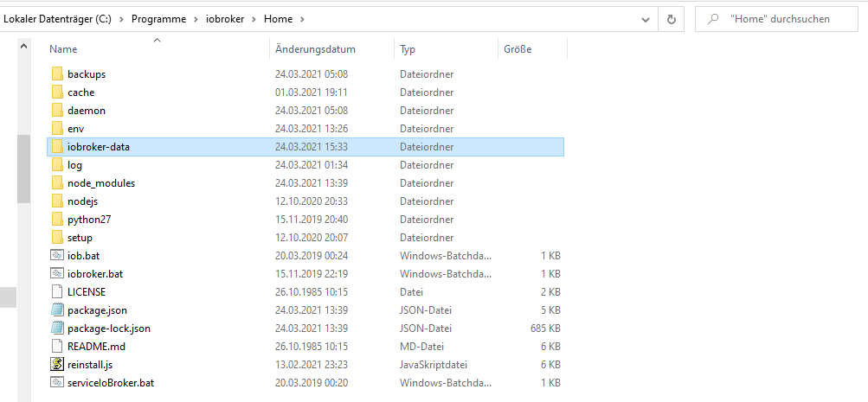The height and width of the screenshot is (402, 868).
Task: Click the README.md file icon
Action: [x=57, y=347]
